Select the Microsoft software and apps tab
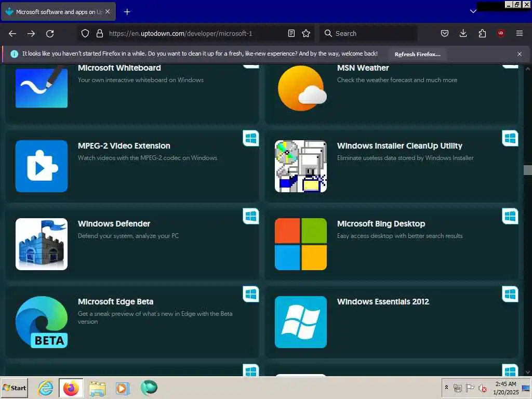The height and width of the screenshot is (399, 532). [x=58, y=11]
